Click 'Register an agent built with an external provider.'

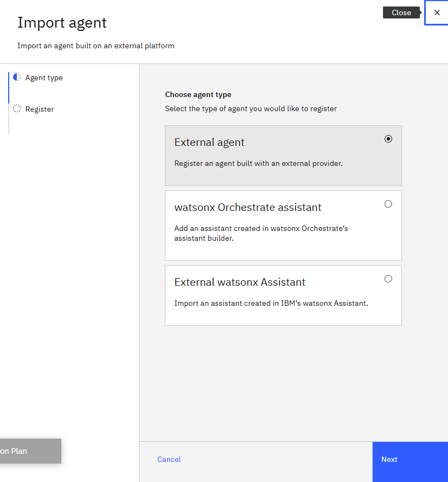coord(258,163)
